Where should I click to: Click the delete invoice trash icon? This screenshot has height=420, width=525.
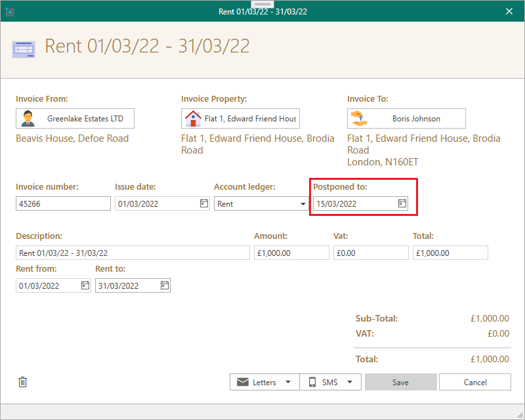(x=22, y=382)
